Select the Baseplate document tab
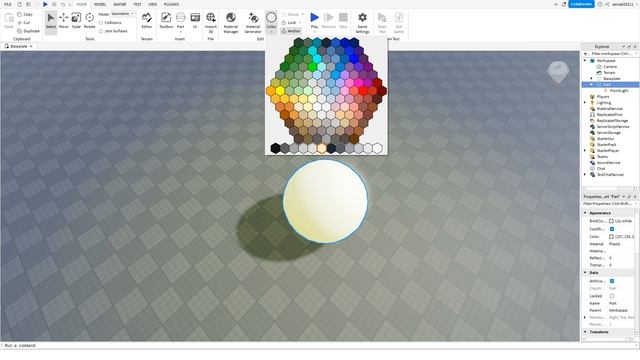This screenshot has height=360, width=640. pos(18,47)
